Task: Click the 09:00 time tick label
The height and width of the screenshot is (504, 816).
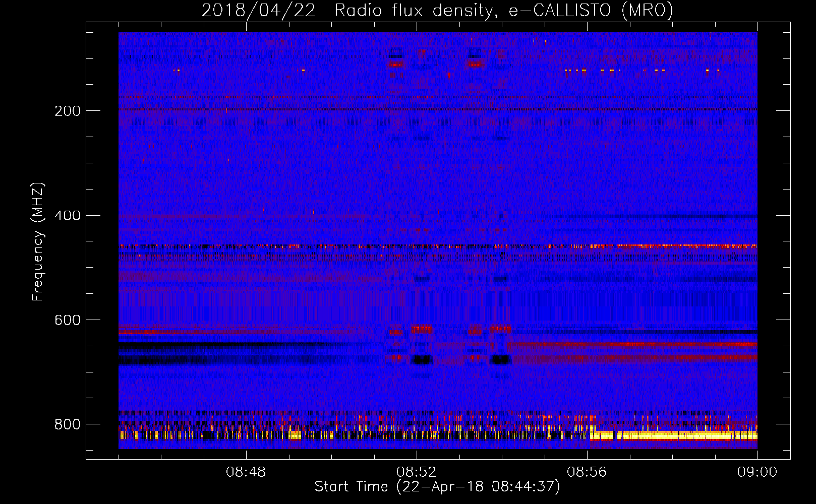Action: pyautogui.click(x=757, y=472)
